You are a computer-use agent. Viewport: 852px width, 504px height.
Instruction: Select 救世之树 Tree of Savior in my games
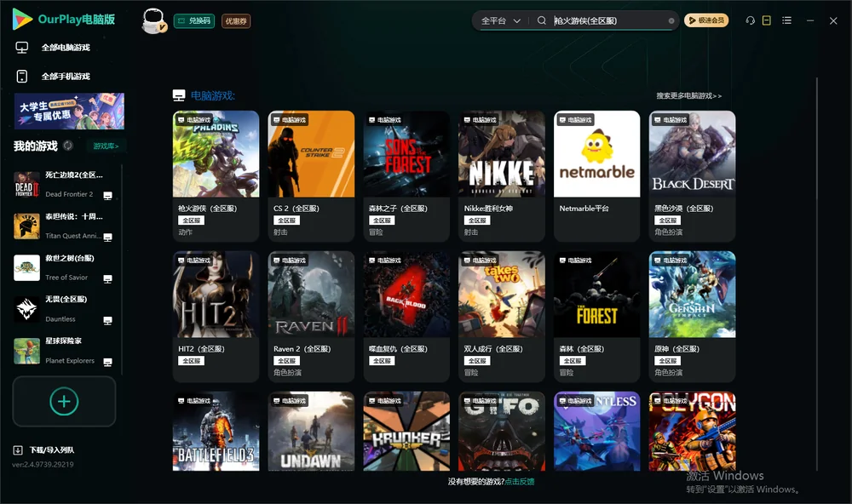click(x=66, y=267)
